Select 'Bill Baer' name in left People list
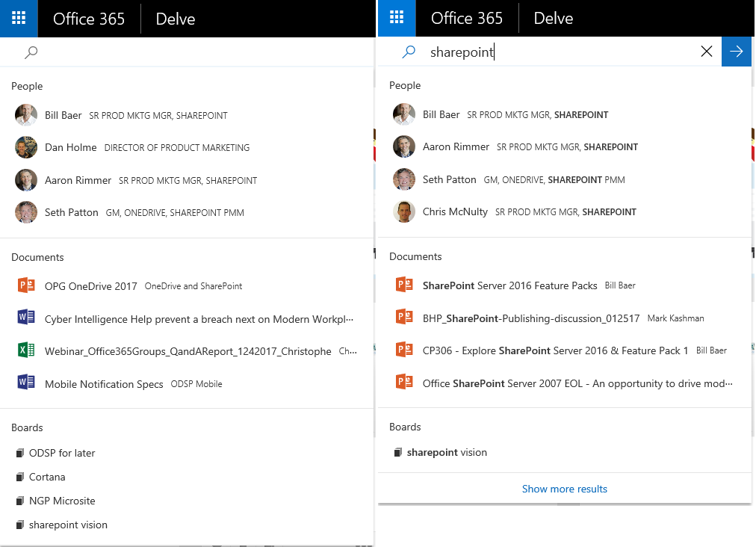 [63, 115]
